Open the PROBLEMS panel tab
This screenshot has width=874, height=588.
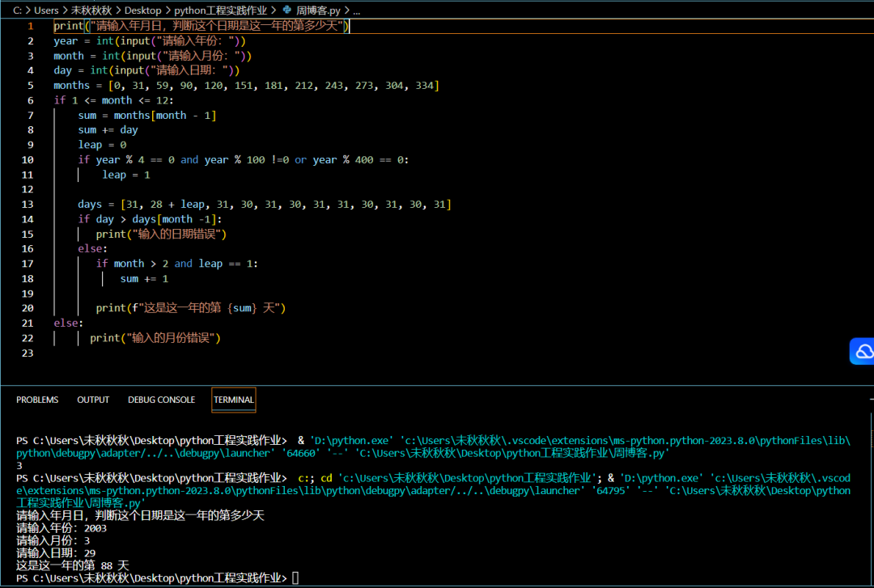(x=37, y=400)
